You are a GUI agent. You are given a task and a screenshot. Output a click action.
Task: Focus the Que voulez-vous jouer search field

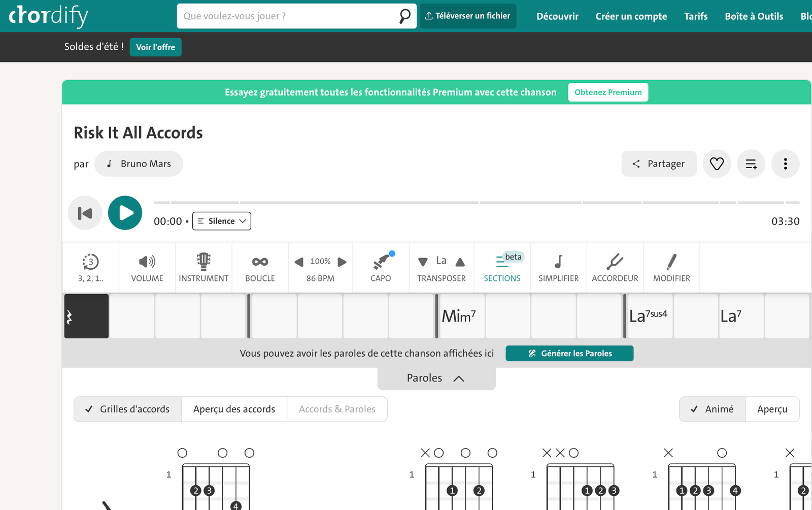(289, 16)
